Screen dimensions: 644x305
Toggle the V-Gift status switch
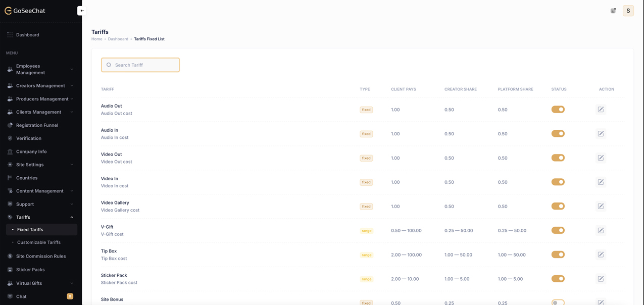pyautogui.click(x=558, y=230)
